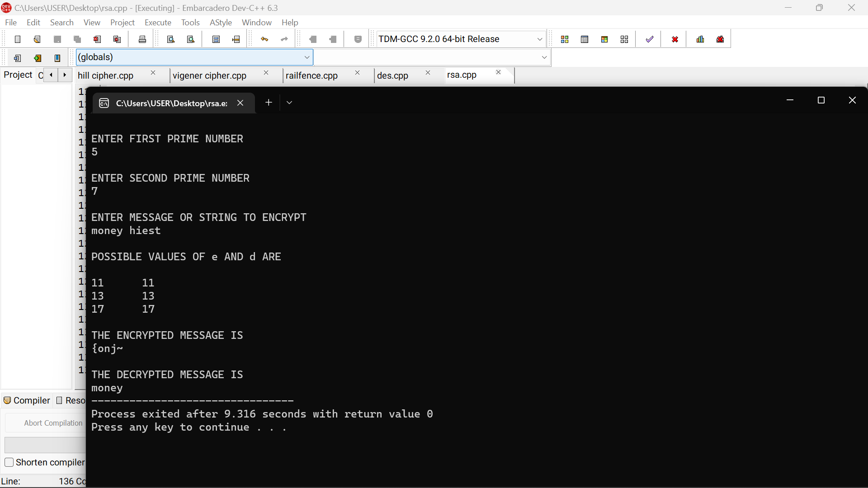Image resolution: width=868 pixels, height=488 pixels.
Task: Print the source file using the Print icon
Action: [142, 39]
